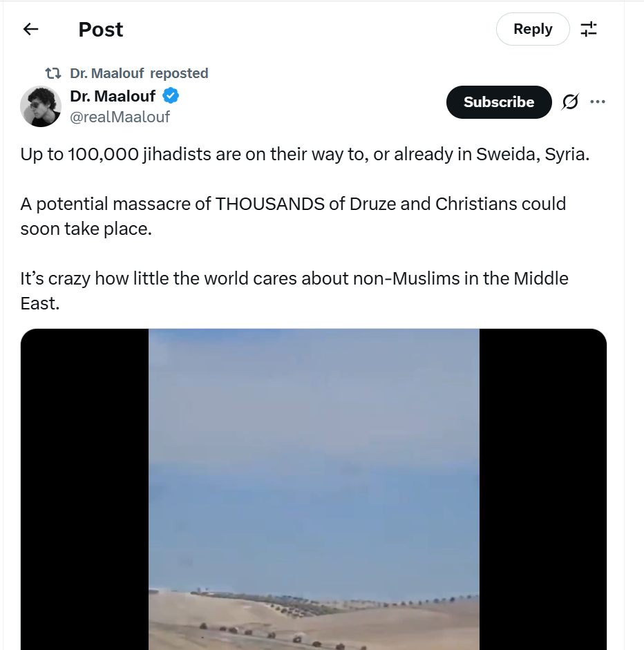Open the "Dr. Maalouf reposted" link
644x650 pixels.
click(139, 73)
